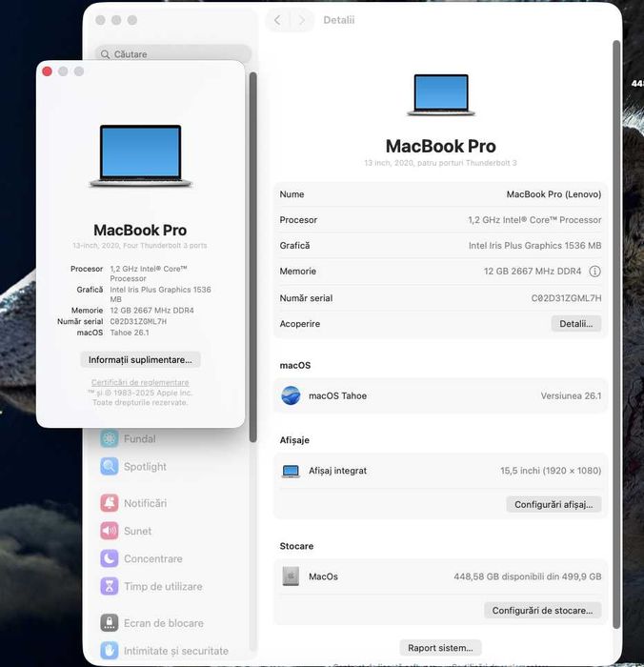Open Certificări de reglementare link
This screenshot has height=667, width=644.
tap(140, 382)
